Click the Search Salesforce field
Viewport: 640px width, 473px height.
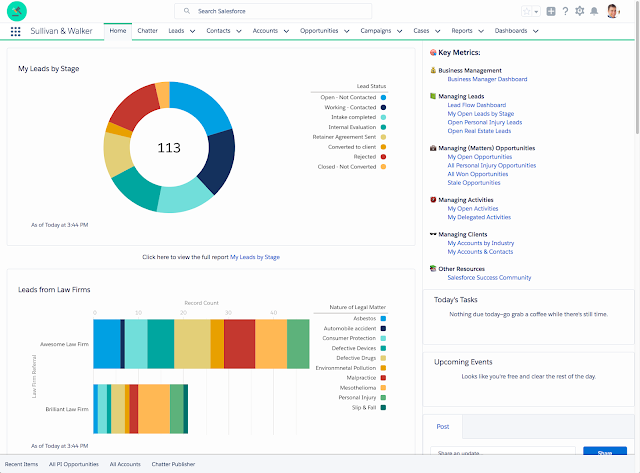(x=273, y=11)
